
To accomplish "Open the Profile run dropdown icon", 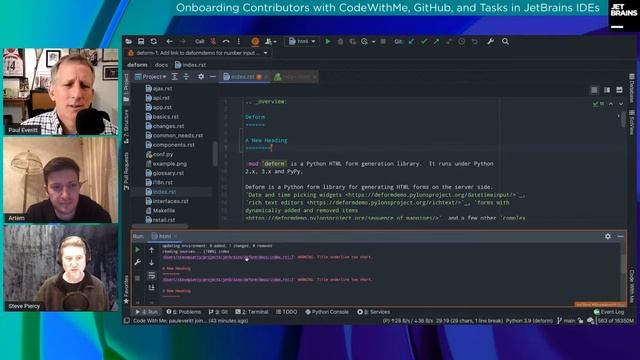I will pos(368,41).
